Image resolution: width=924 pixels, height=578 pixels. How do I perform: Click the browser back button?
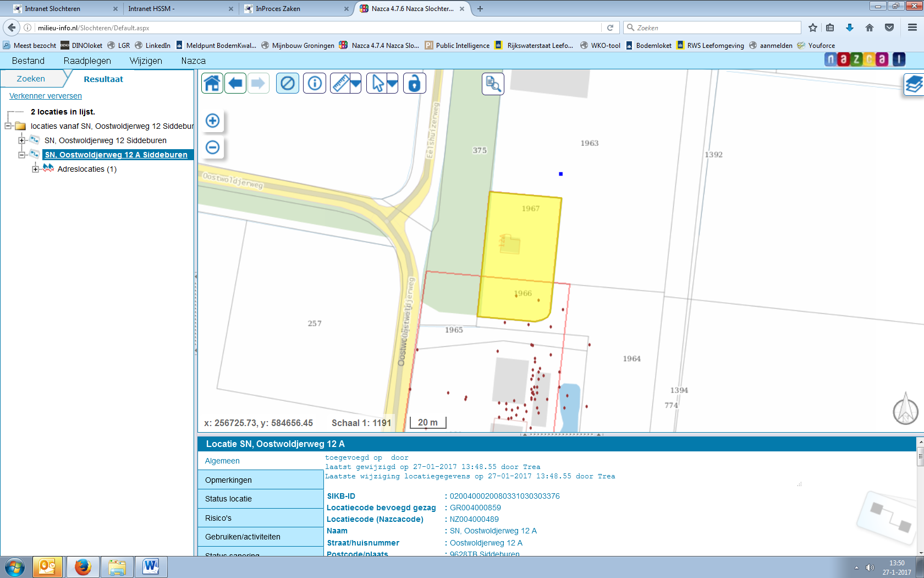point(12,28)
